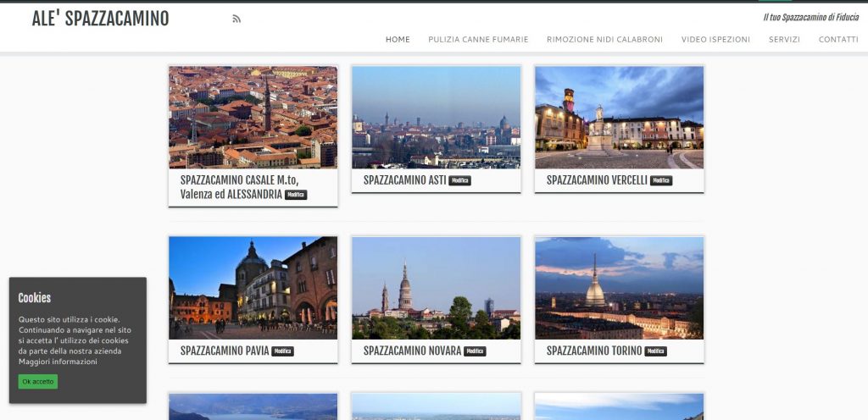868x420 pixels.
Task: Open the Home menu item
Action: (x=398, y=39)
